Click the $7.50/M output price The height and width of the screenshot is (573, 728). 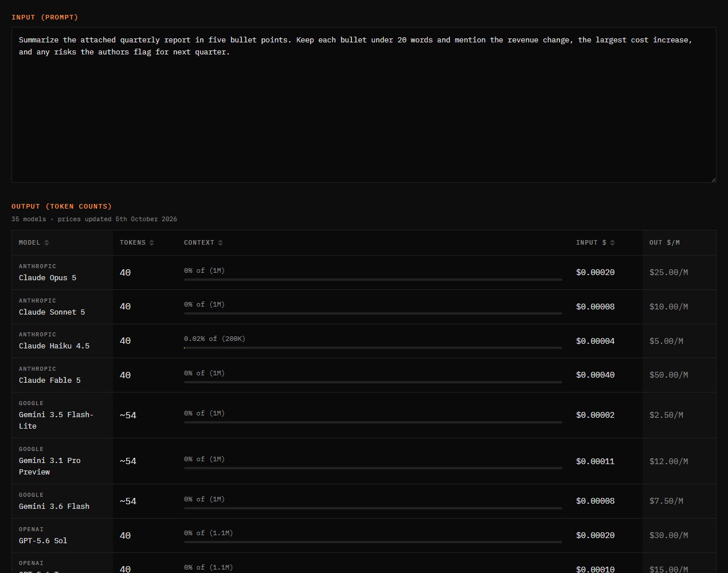click(x=666, y=501)
